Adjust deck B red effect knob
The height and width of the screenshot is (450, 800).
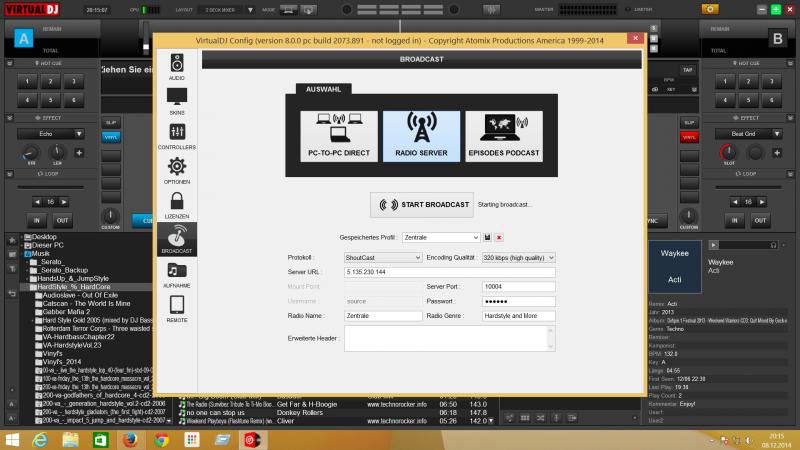click(x=729, y=152)
